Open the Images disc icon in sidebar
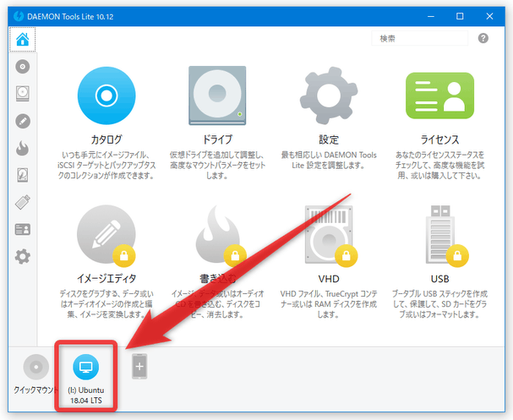Screen dimensions: 513x420 pyautogui.click(x=22, y=67)
